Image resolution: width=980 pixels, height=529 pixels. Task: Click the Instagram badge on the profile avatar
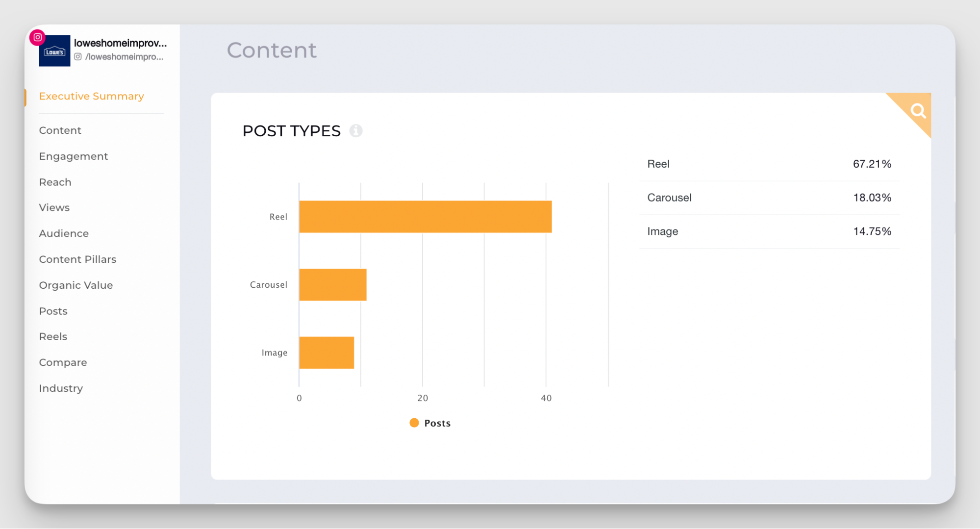click(38, 37)
